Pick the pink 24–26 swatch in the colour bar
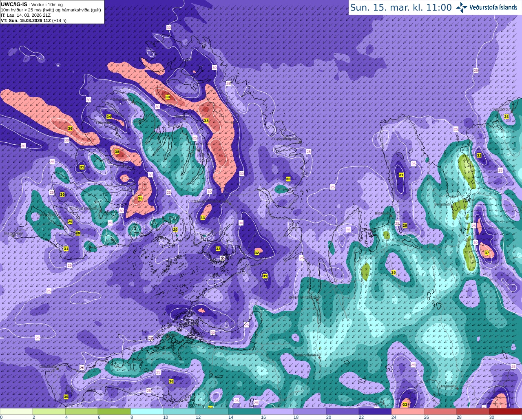The width and height of the screenshot is (522, 420). pyautogui.click(x=408, y=411)
